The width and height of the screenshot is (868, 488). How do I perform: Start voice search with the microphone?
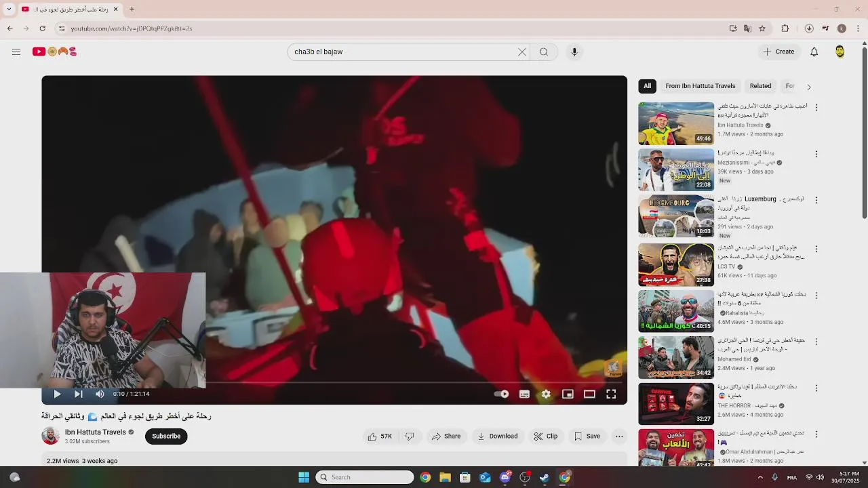coord(574,52)
